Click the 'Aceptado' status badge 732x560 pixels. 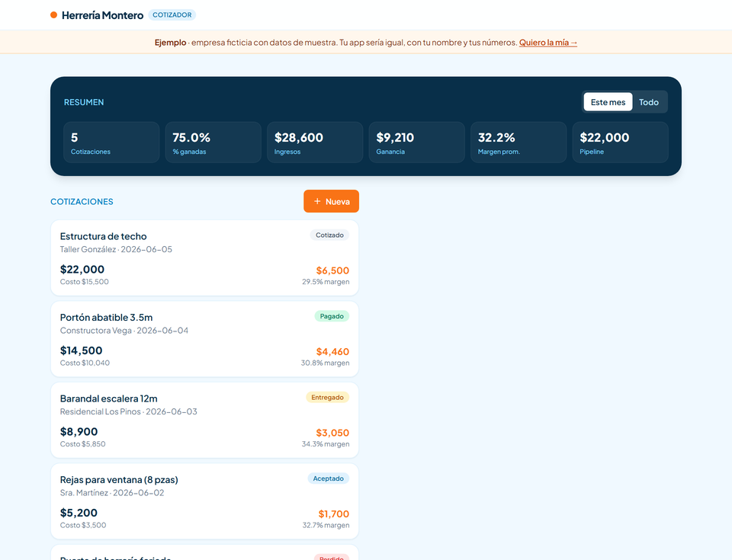click(328, 478)
